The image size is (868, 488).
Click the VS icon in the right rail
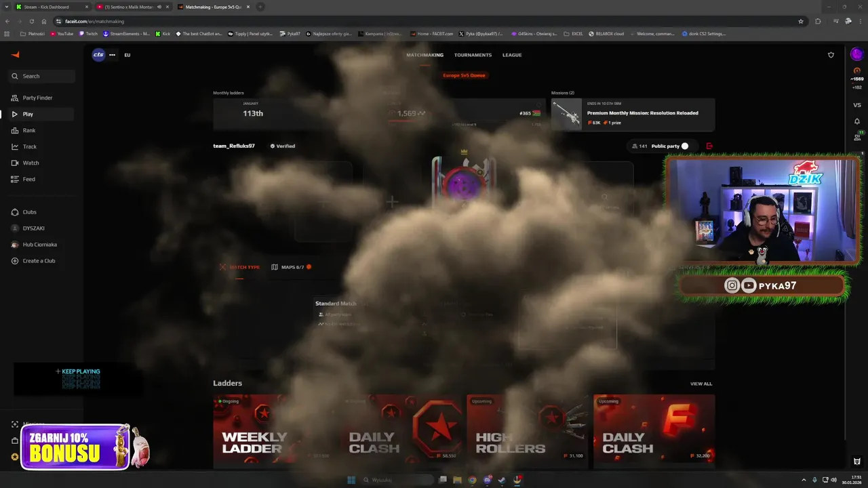pyautogui.click(x=857, y=105)
